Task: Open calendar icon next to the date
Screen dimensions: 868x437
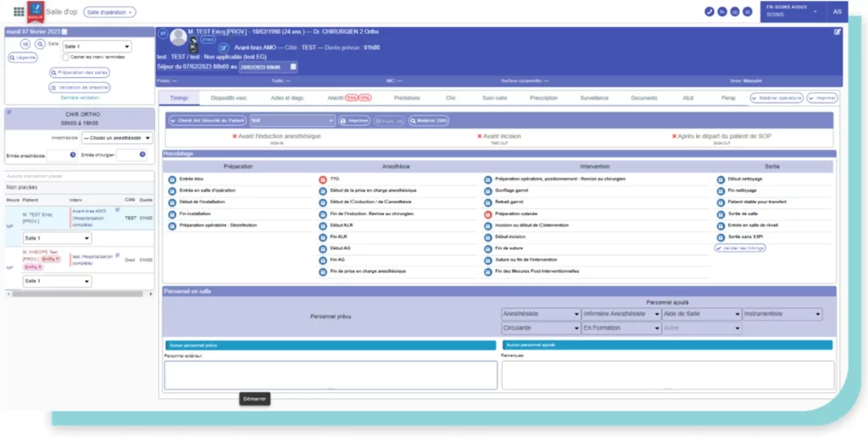Action: tap(64, 32)
